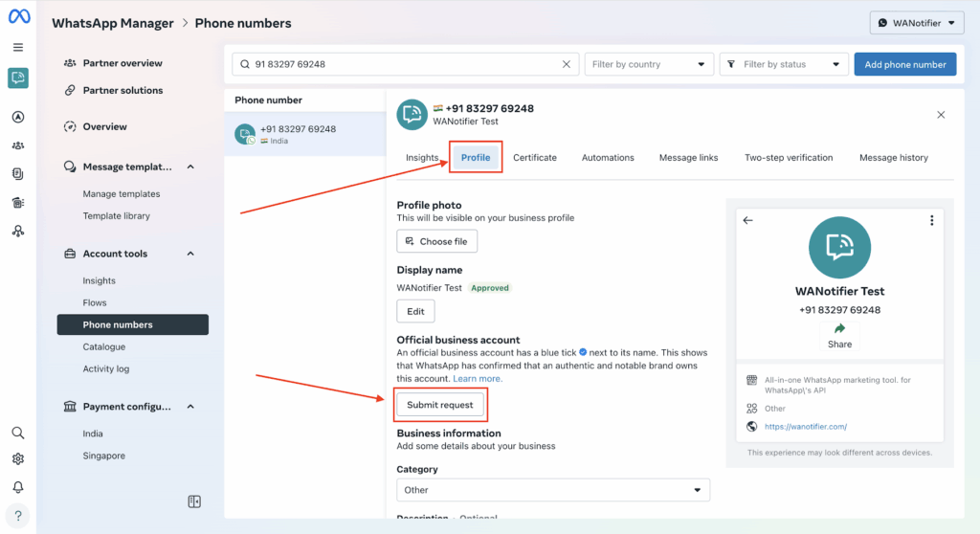Click the WANotifier Test profile avatar header
Screen dimensions: 980x534
[412, 115]
